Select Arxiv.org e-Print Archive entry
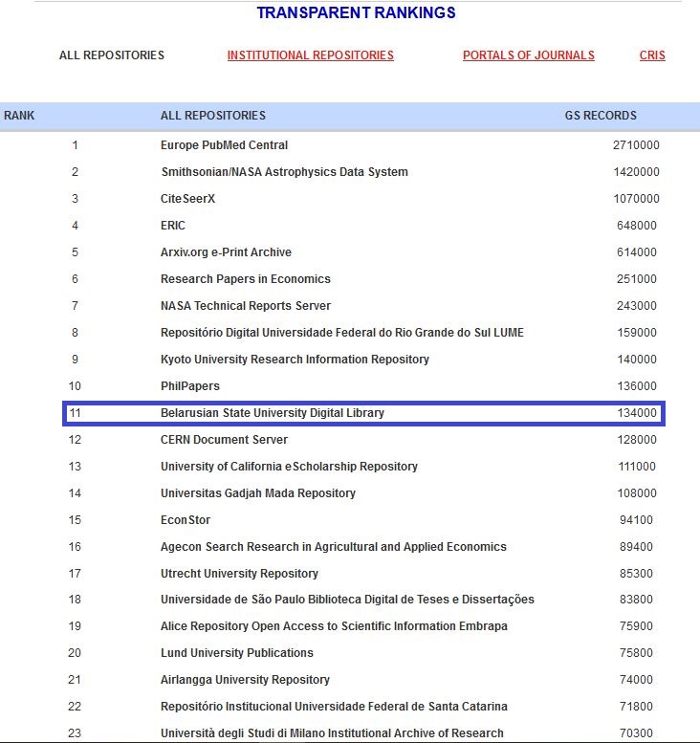This screenshot has width=700, height=743. click(x=226, y=252)
